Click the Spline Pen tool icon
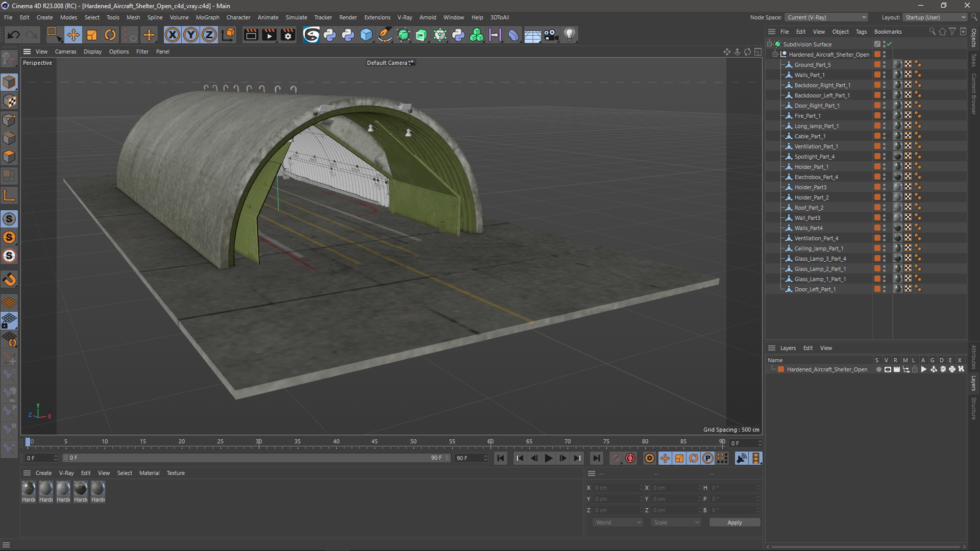This screenshot has width=980, height=551. pyautogui.click(x=385, y=35)
